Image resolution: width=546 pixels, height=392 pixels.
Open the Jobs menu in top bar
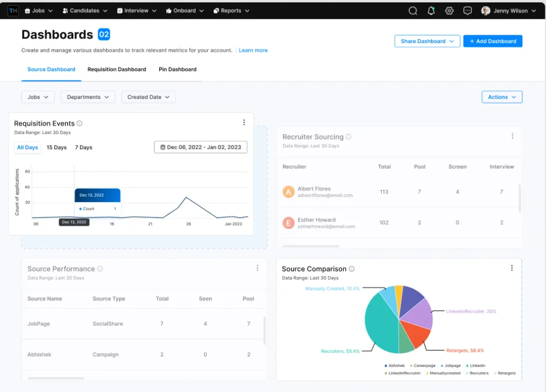(x=39, y=11)
